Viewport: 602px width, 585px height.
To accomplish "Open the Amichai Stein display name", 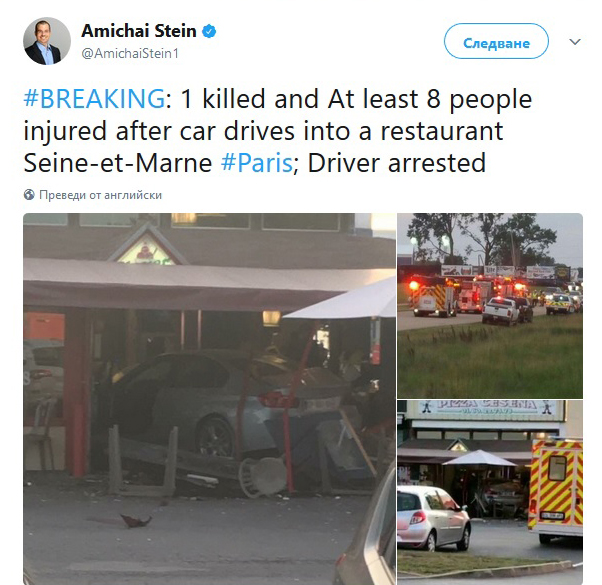I will point(139,31).
